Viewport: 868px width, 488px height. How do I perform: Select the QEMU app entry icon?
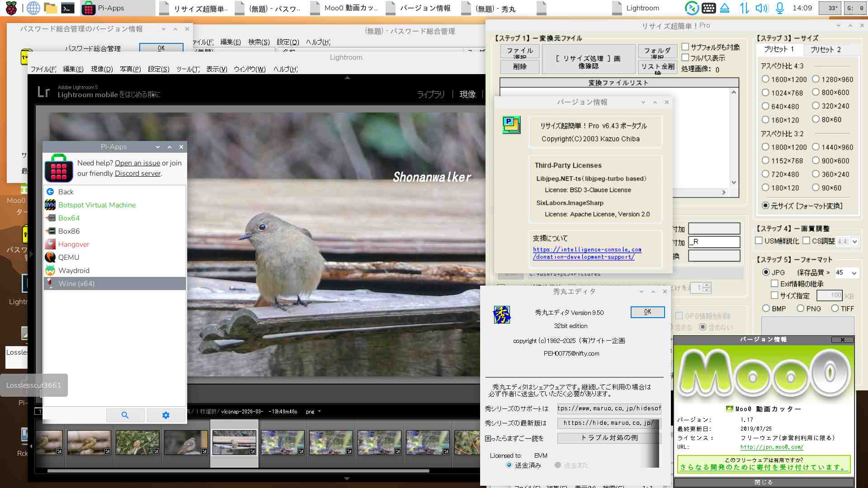[x=50, y=257]
